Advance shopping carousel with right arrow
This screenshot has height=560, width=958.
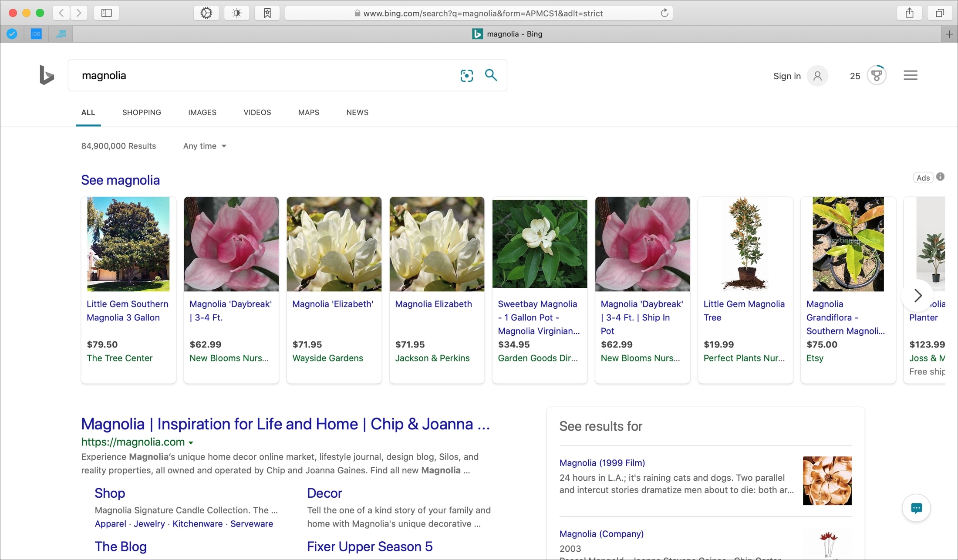click(917, 295)
